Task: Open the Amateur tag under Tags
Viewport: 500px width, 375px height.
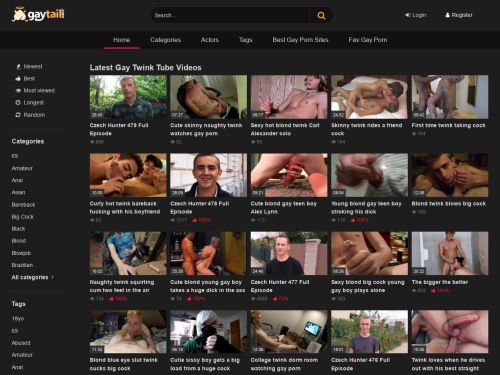Action: coord(22,355)
